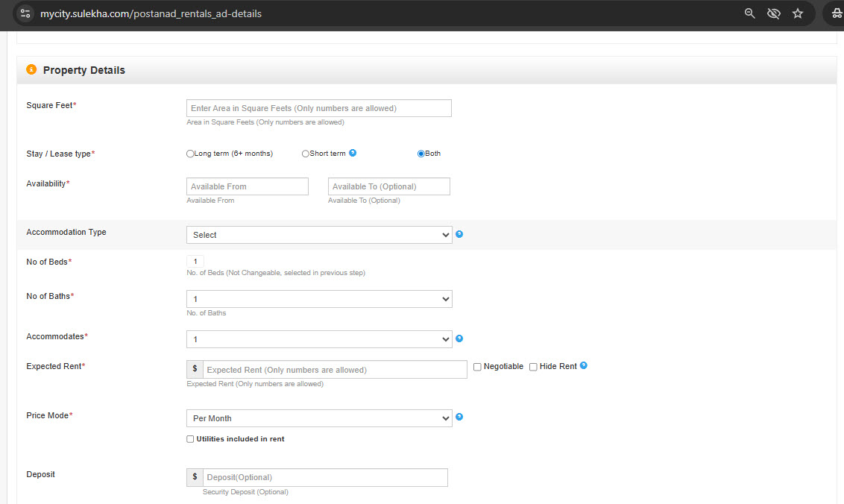This screenshot has width=844, height=504.
Task: Check Utilities included in rent
Action: 190,439
